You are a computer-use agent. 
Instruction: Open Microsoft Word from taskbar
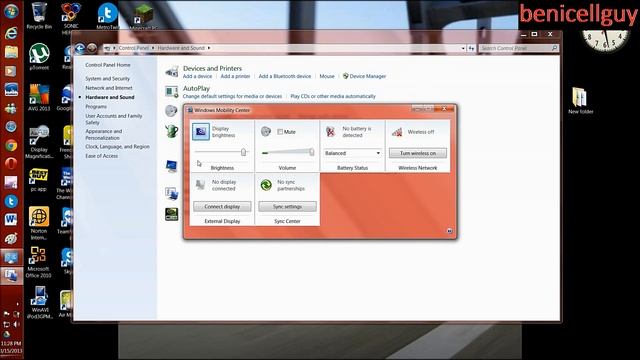pyautogui.click(x=11, y=220)
